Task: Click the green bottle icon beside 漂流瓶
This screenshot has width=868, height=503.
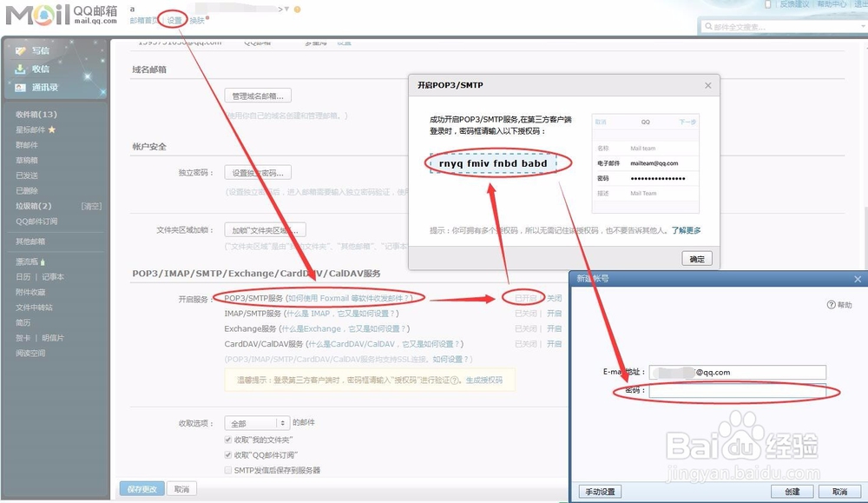Action: (43, 261)
